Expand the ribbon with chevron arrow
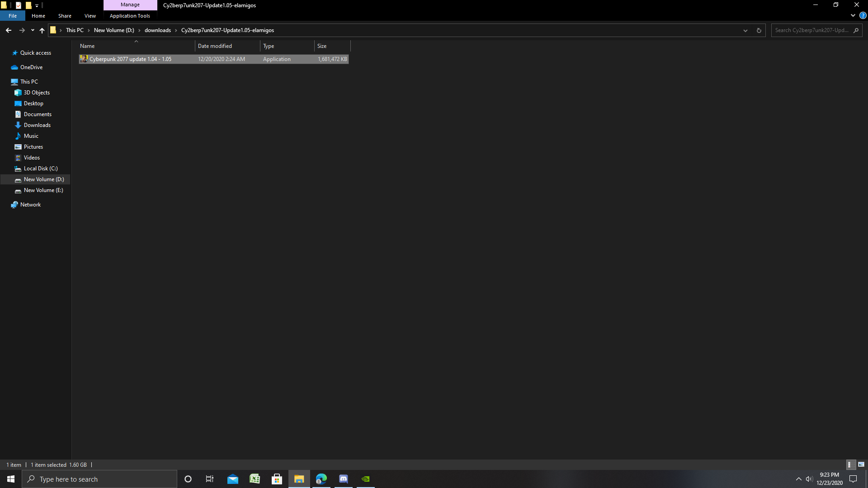 coord(853,15)
